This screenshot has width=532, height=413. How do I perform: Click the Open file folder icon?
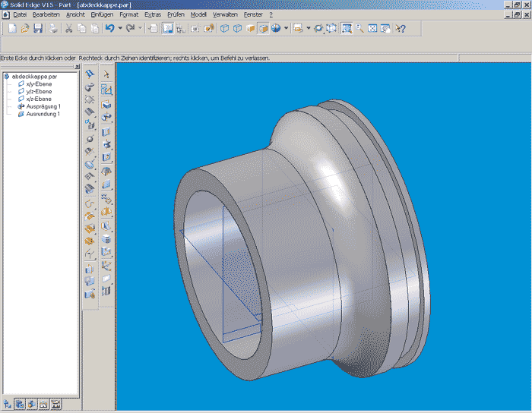(25, 28)
